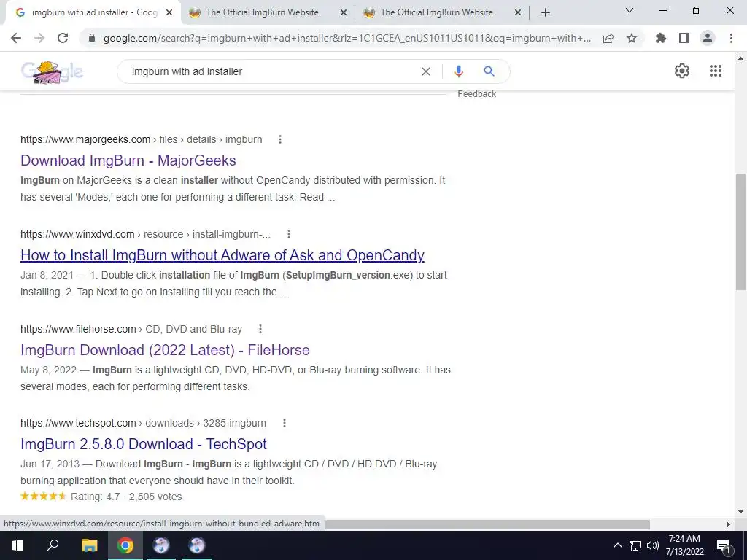Click the vertical scrollbar thumb
The image size is (747, 560).
(x=741, y=231)
